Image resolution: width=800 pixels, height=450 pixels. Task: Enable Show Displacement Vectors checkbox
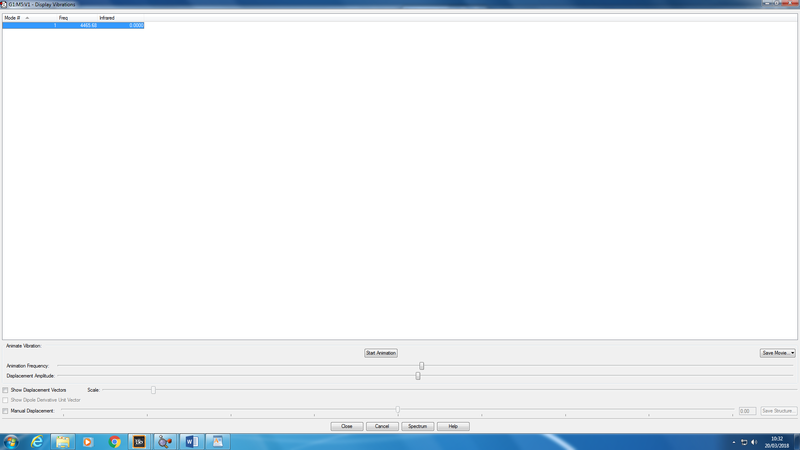click(x=5, y=390)
